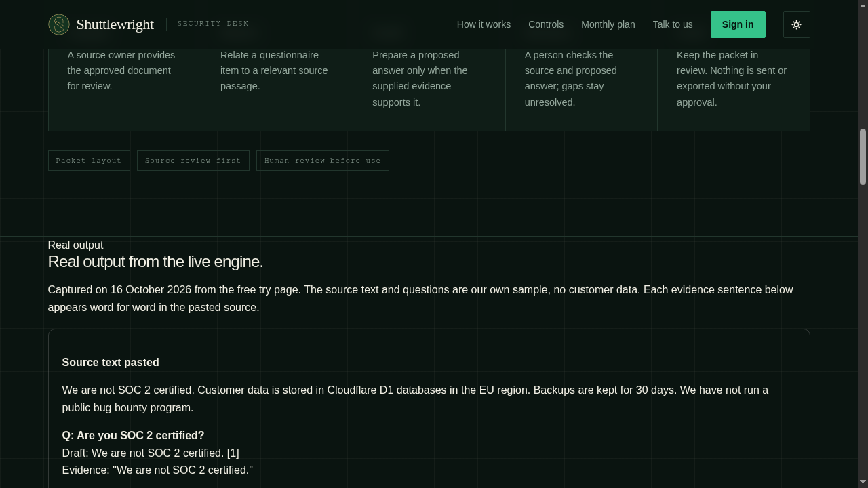Screen dimensions: 868x488
Task: Click the Shuttlewright brand name
Action: coord(115,24)
